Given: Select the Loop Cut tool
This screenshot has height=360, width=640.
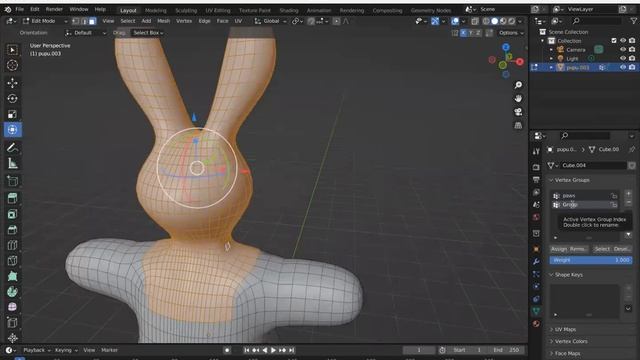Looking at the screenshot, I should click(x=12, y=245).
